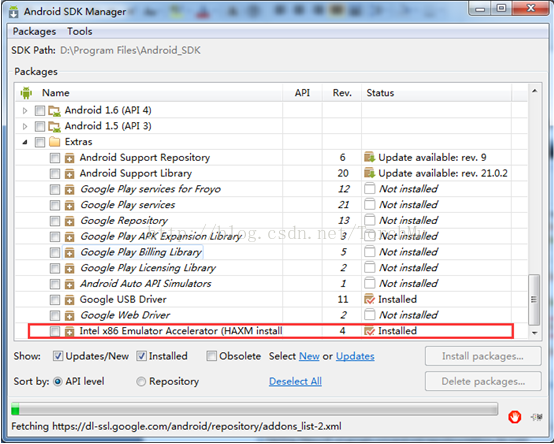
Task: Click the Updates link
Action: (x=355, y=356)
